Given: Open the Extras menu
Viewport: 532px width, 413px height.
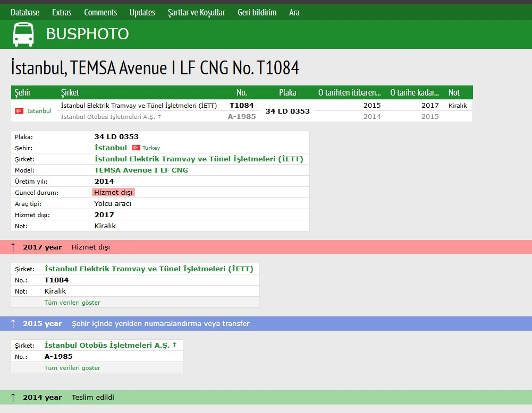Looking at the screenshot, I should tap(62, 12).
